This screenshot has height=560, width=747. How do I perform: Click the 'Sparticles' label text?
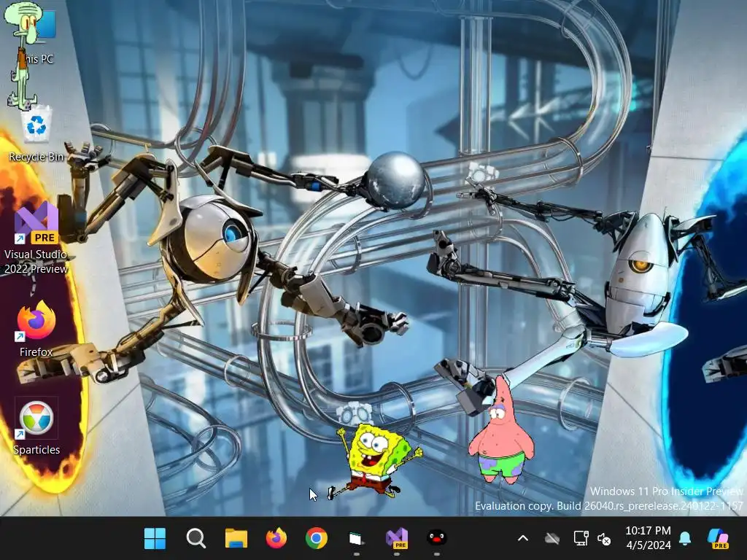[x=36, y=449]
